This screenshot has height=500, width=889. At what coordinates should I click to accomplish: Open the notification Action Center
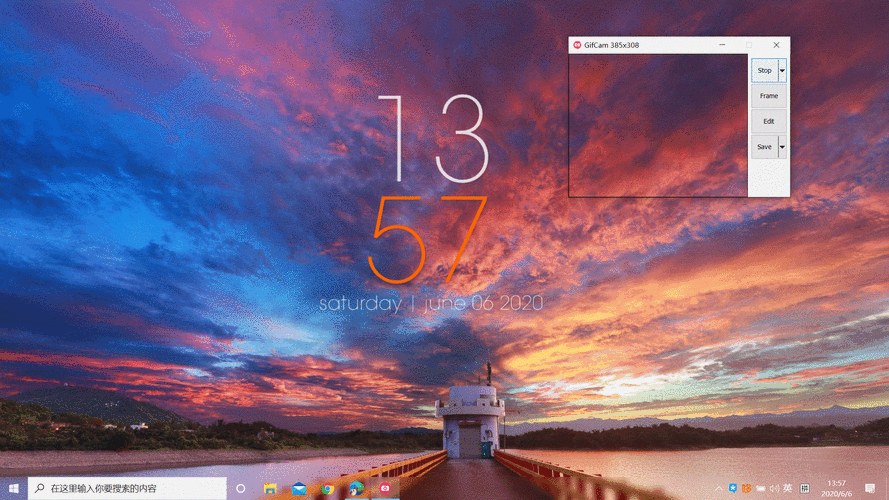870,488
